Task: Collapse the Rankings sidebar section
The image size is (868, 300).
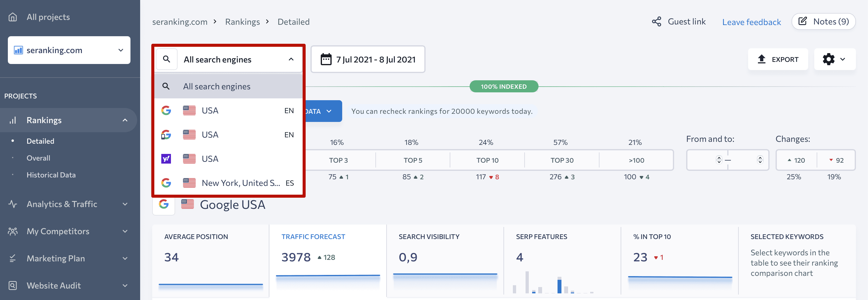Action: tap(125, 120)
